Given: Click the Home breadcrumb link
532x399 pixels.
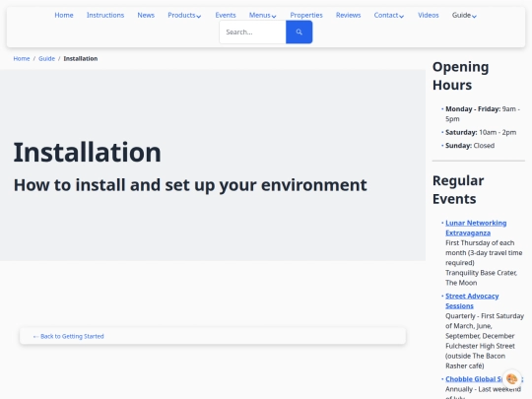Looking at the screenshot, I should pos(22,58).
